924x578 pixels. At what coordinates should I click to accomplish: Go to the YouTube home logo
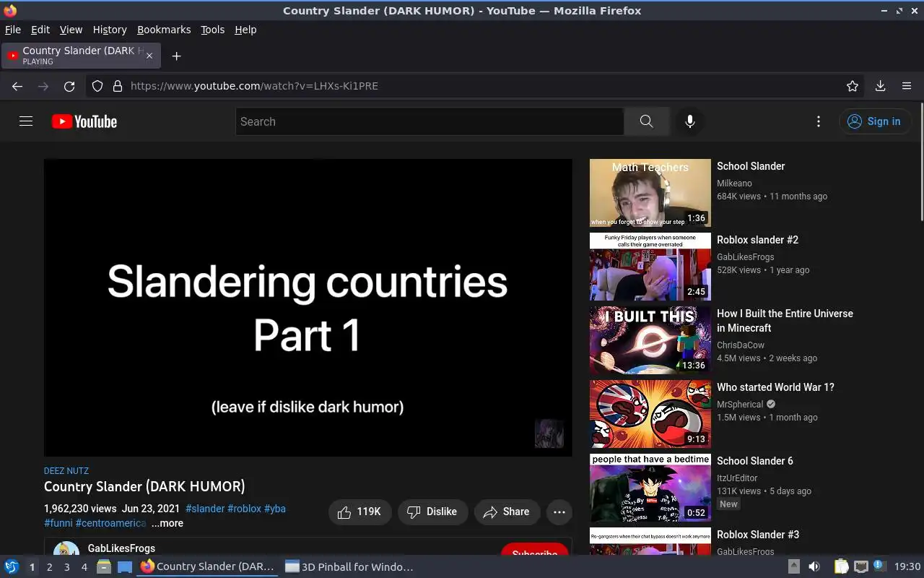(x=84, y=121)
